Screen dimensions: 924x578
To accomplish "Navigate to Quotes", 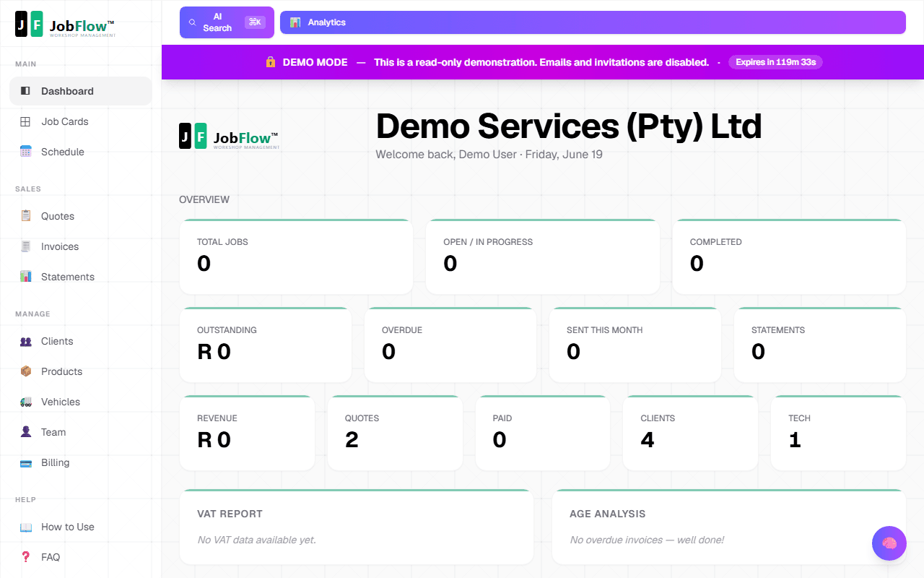I will tap(81, 216).
